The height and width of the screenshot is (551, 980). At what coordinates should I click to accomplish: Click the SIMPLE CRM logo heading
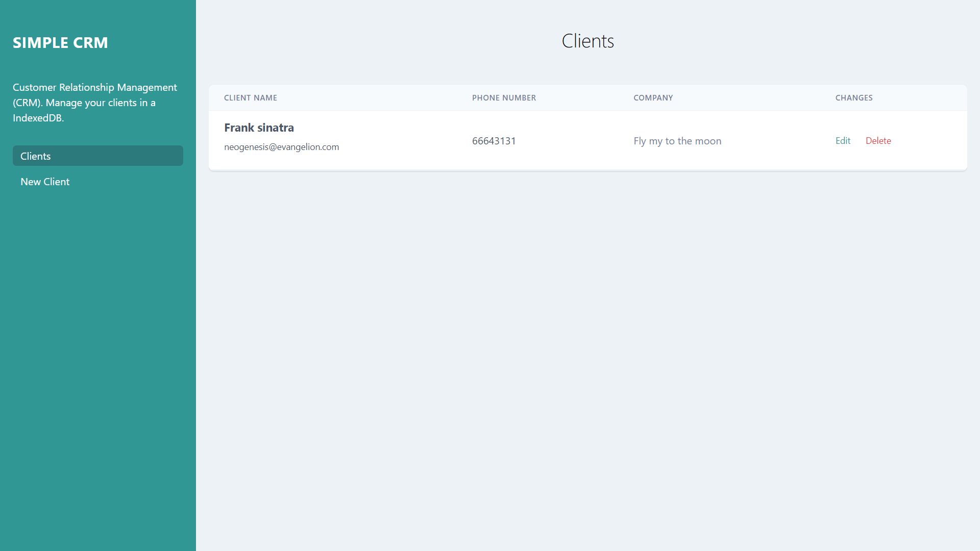(x=60, y=43)
